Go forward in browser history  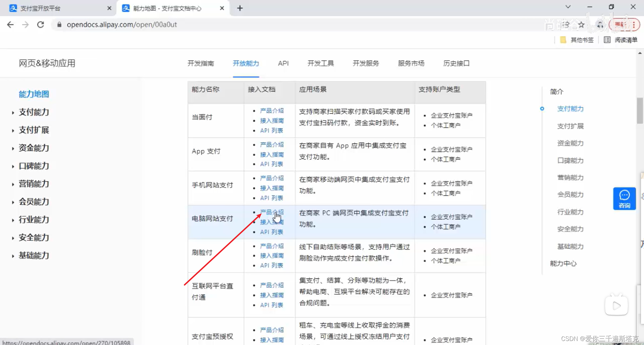coord(25,24)
